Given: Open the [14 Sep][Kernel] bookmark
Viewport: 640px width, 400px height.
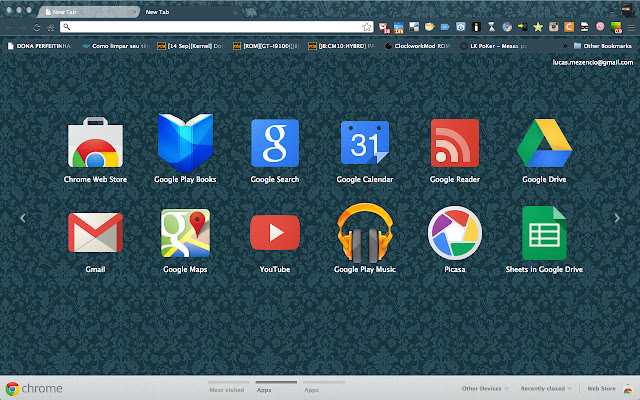Looking at the screenshot, I should point(190,46).
